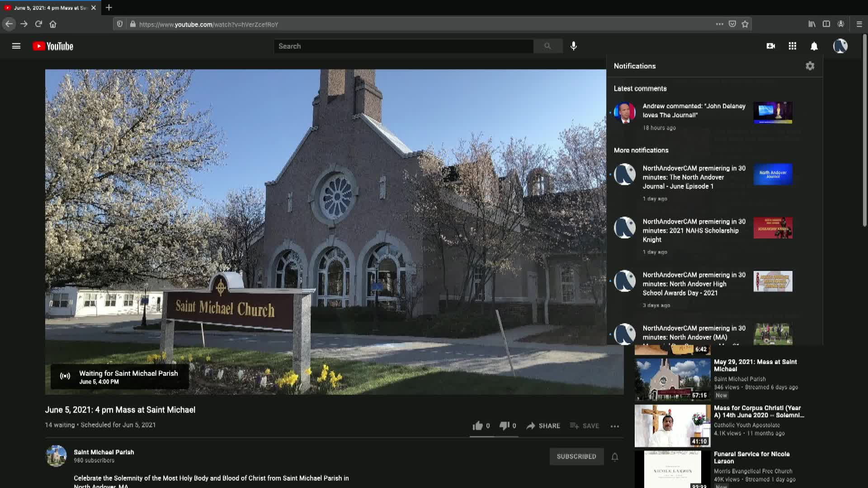Click the Nicole Larson funeral thumbnail
The width and height of the screenshot is (868, 488).
pos(672,469)
